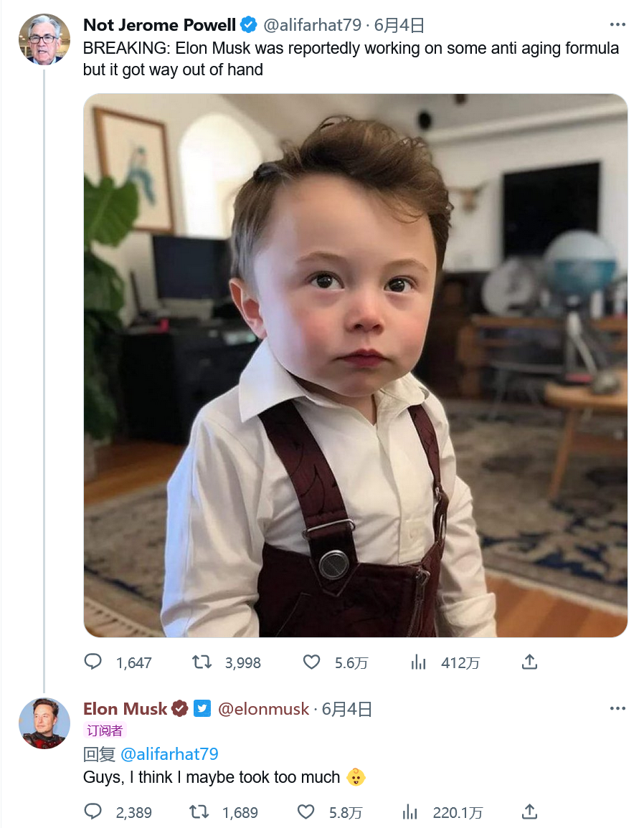Open more options on Elon Musk's reply

point(617,709)
